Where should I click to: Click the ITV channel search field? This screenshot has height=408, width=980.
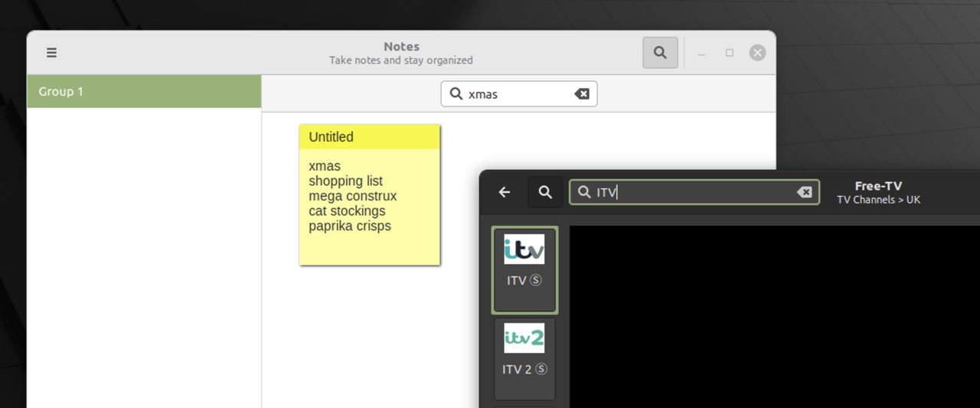click(694, 192)
